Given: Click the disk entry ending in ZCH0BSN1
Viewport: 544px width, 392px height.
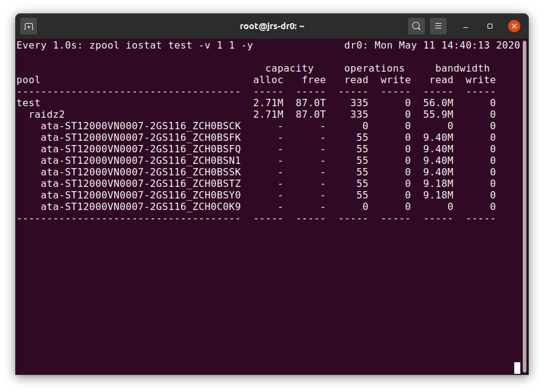Looking at the screenshot, I should (140, 161).
